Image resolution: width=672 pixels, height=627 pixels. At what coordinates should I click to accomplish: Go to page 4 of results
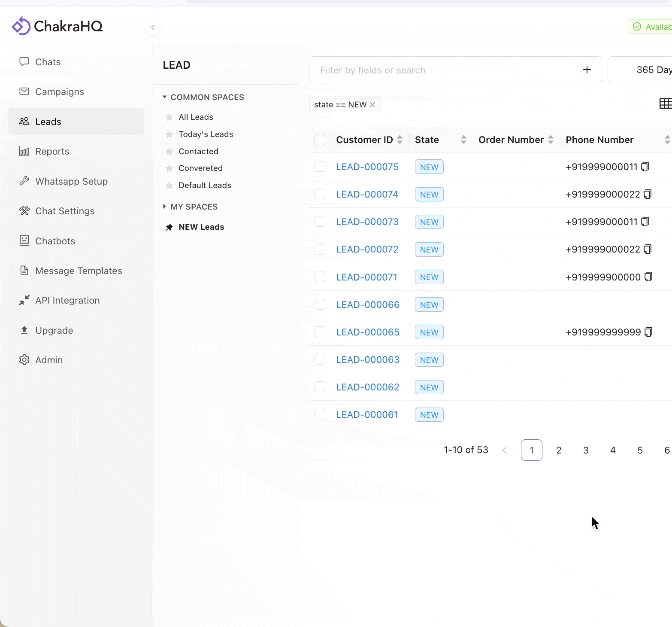[x=613, y=450]
